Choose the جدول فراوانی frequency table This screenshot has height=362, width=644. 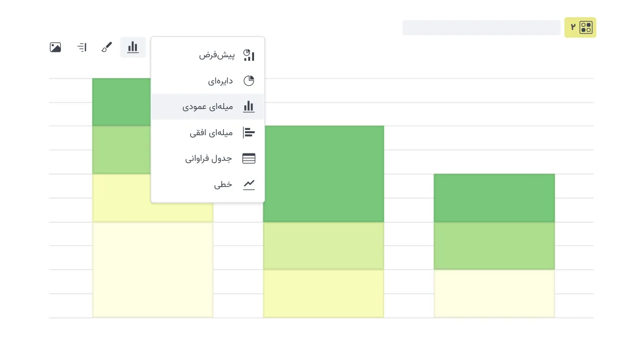pyautogui.click(x=208, y=158)
